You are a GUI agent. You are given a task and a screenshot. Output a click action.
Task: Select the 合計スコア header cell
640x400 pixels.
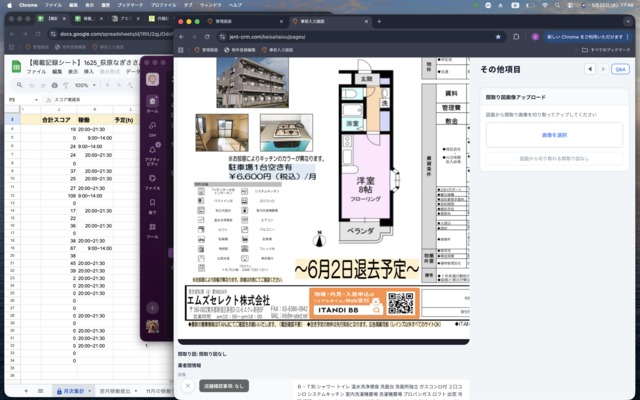tap(59, 120)
